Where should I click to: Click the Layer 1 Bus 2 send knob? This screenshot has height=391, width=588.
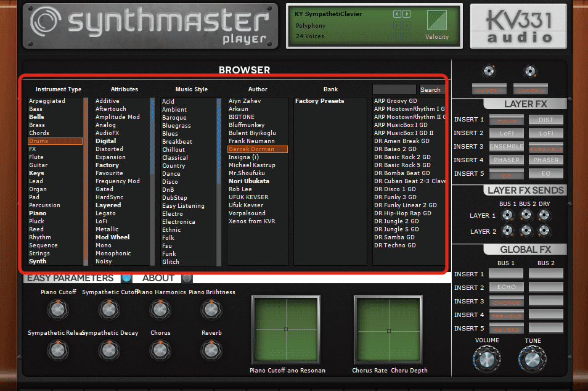tap(526, 215)
